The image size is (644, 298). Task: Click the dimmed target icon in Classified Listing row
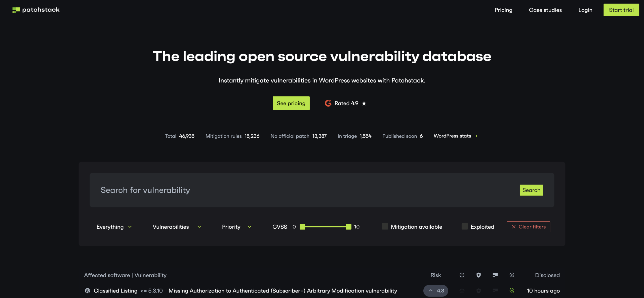[462, 291]
